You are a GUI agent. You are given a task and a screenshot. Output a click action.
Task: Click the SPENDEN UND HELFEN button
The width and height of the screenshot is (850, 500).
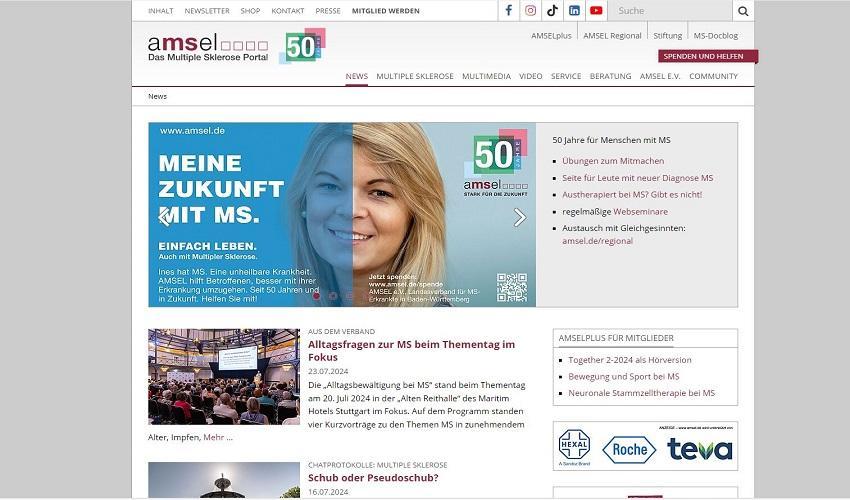pyautogui.click(x=707, y=56)
